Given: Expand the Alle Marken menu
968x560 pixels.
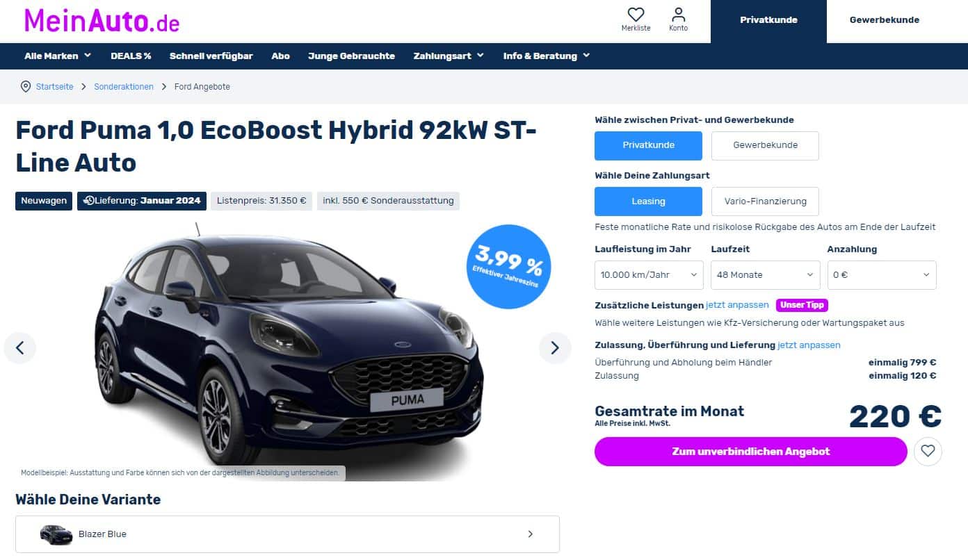Looking at the screenshot, I should tap(58, 56).
